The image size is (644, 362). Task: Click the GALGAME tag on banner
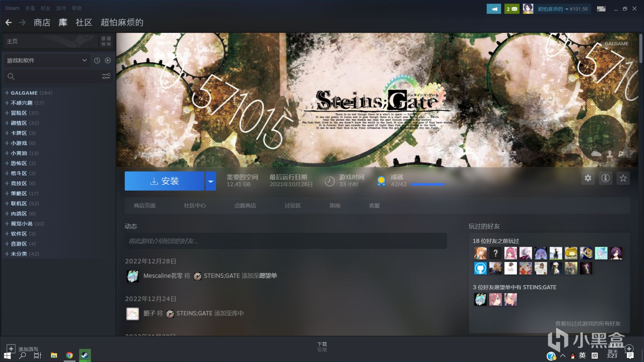616,44
